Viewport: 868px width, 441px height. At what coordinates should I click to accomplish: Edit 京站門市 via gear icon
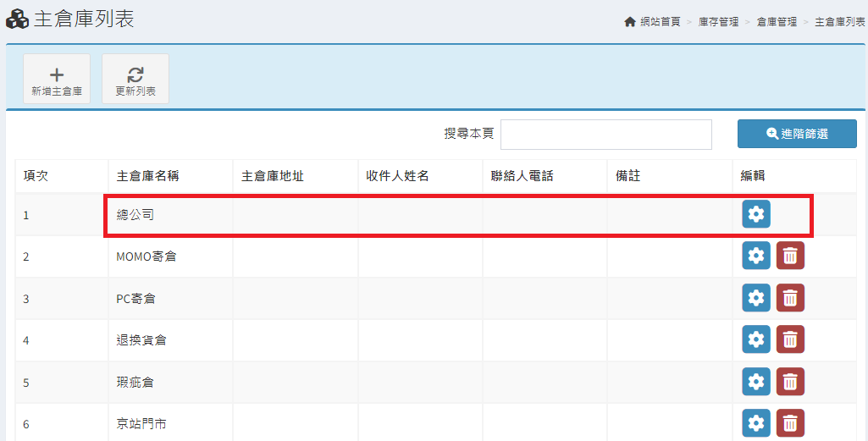click(756, 423)
